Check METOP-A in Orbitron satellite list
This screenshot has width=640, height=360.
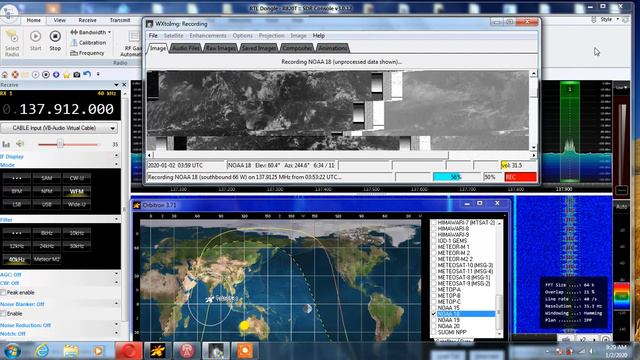(434, 289)
